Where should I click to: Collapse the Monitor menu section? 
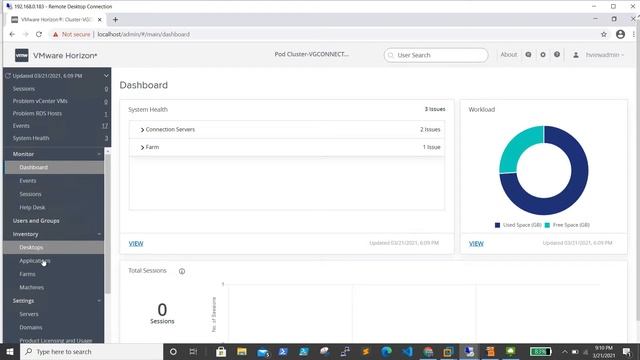click(x=99, y=154)
